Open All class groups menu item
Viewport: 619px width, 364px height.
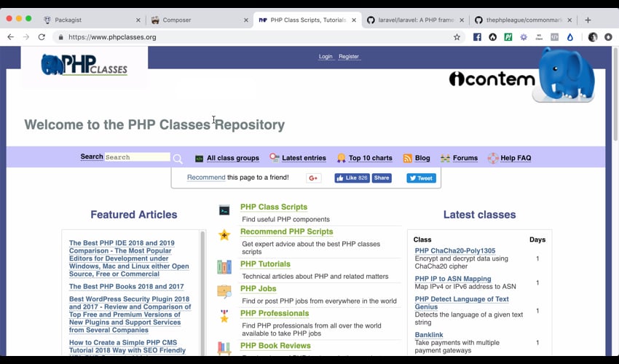tap(232, 158)
